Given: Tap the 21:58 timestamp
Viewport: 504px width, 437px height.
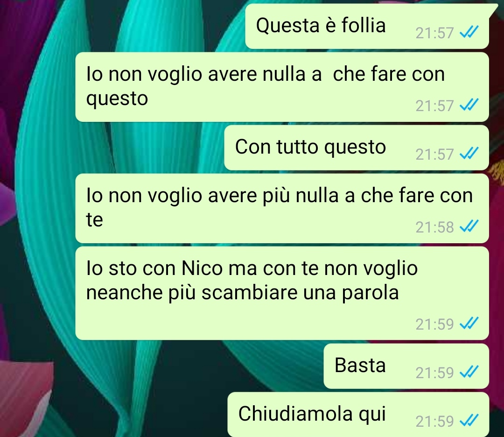Looking at the screenshot, I should pos(434,227).
